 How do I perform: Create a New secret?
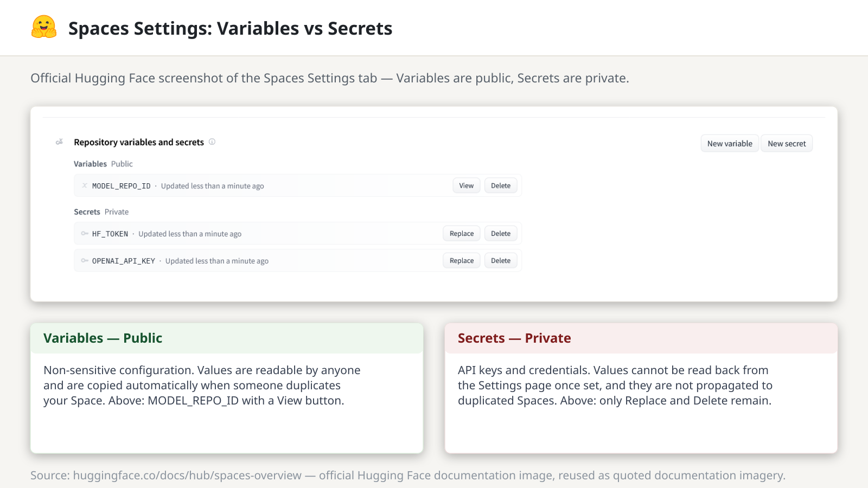click(x=787, y=144)
